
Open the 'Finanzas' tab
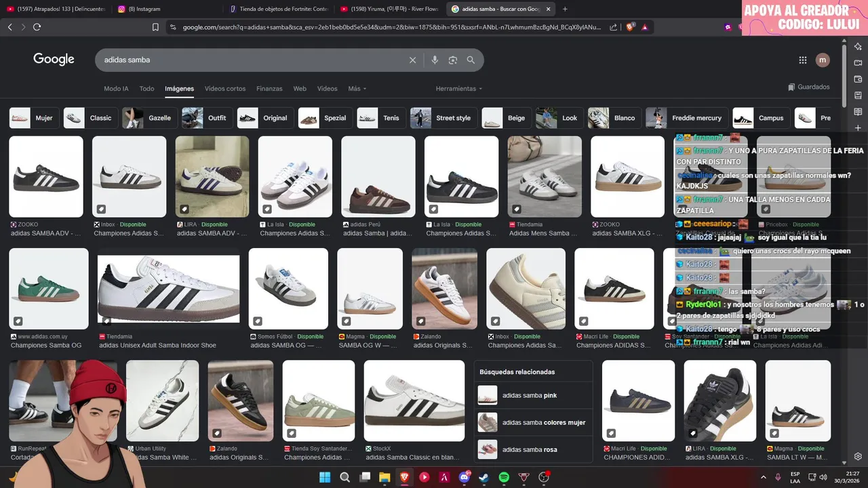269,89
